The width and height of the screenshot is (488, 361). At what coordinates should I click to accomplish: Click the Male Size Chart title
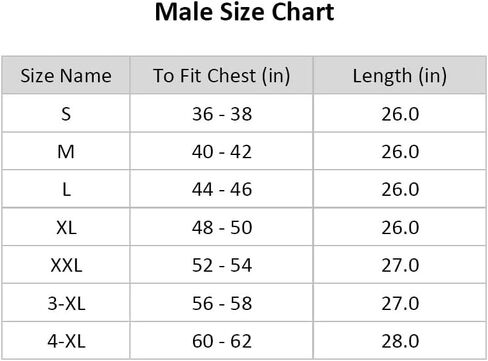coord(244,12)
